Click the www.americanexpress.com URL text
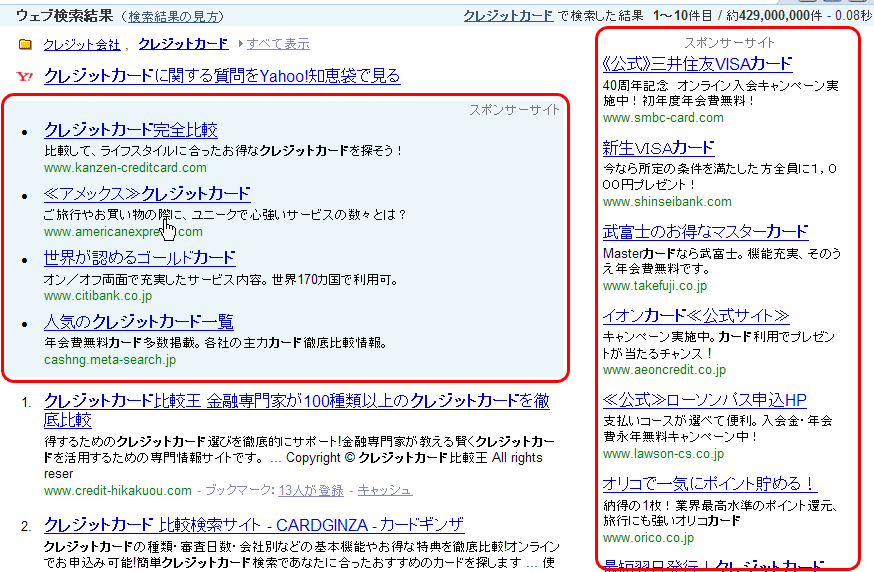The height and width of the screenshot is (572, 874). (123, 232)
